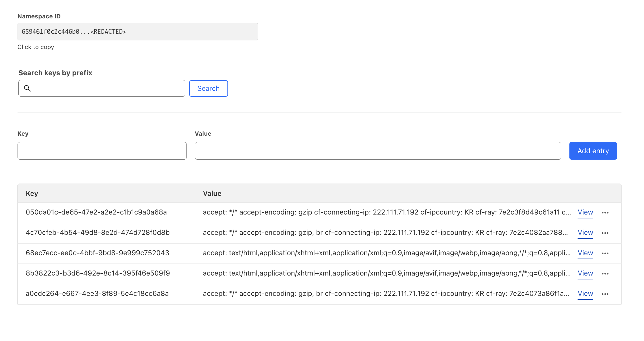Open more options for key 050da01c row
Viewport: 644px width, 341px height.
point(605,213)
